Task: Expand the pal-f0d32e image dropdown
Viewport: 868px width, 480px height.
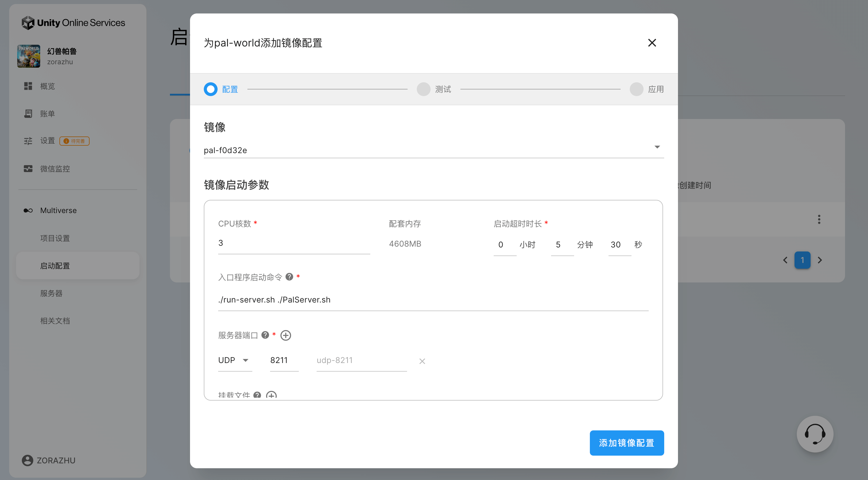Action: point(657,147)
